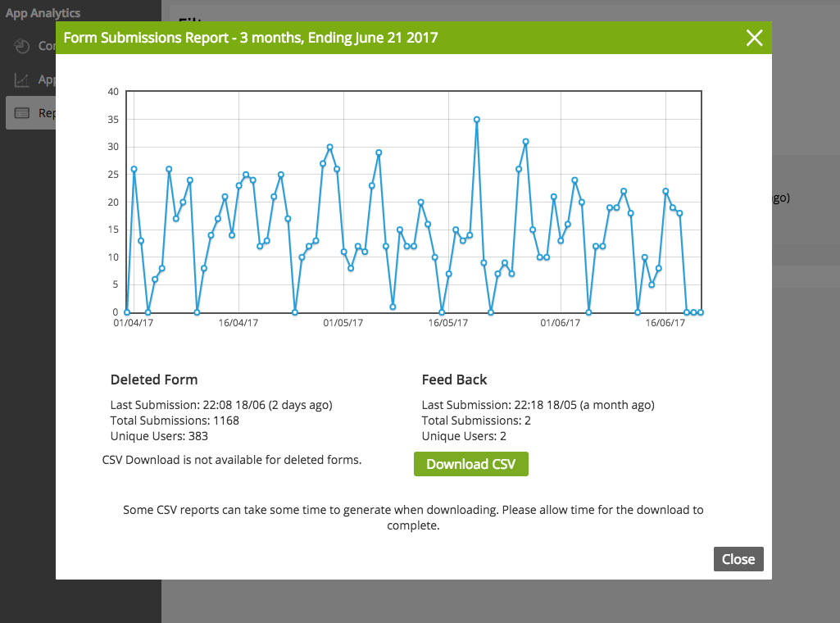Click the Download CSV button
Viewport: 840px width, 623px height.
pos(470,464)
